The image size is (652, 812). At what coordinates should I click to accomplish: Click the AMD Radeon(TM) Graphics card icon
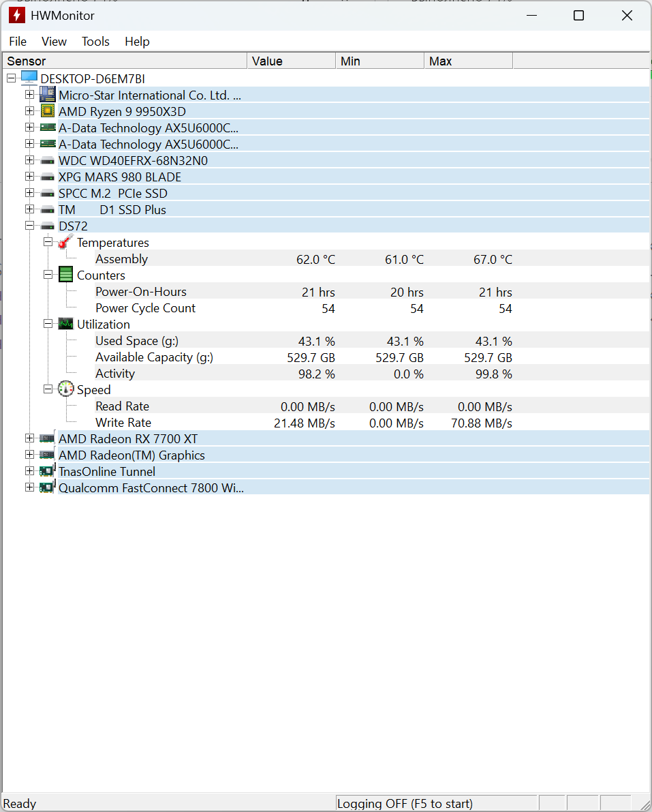pos(47,455)
